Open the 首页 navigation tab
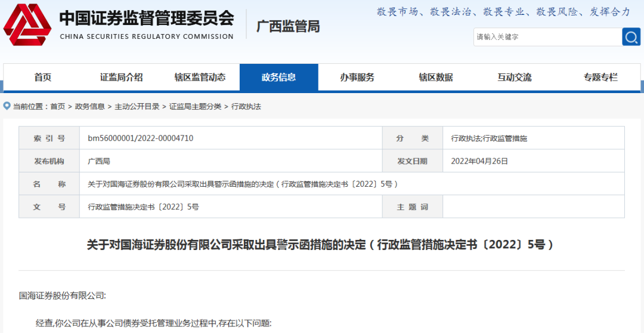 (x=43, y=78)
